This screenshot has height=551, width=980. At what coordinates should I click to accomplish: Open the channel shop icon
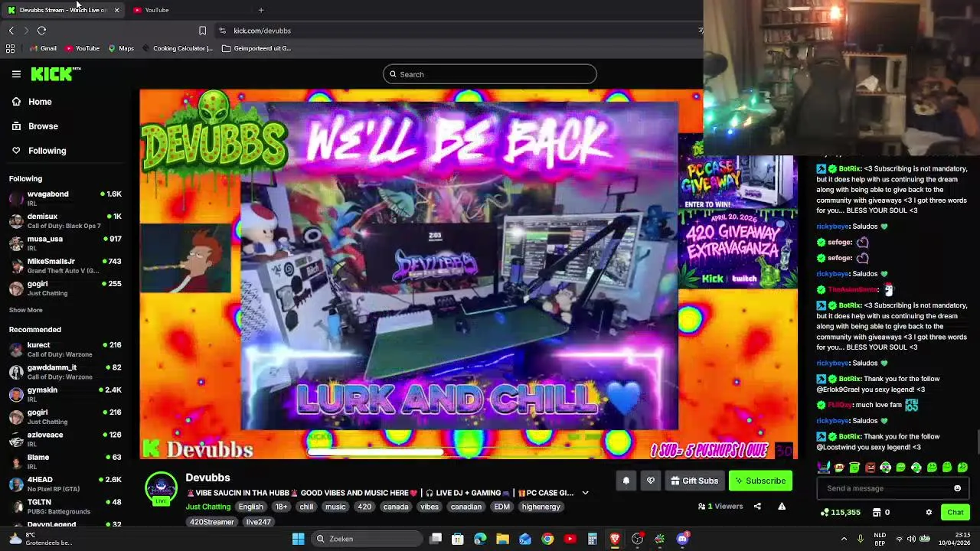[877, 512]
